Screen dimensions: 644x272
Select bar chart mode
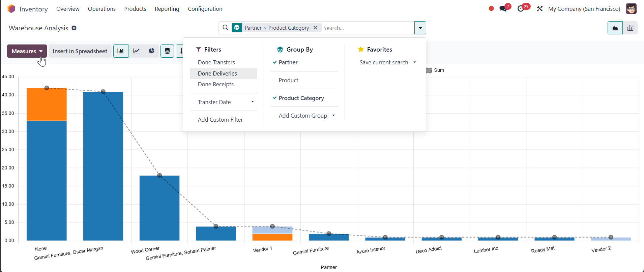pyautogui.click(x=121, y=51)
